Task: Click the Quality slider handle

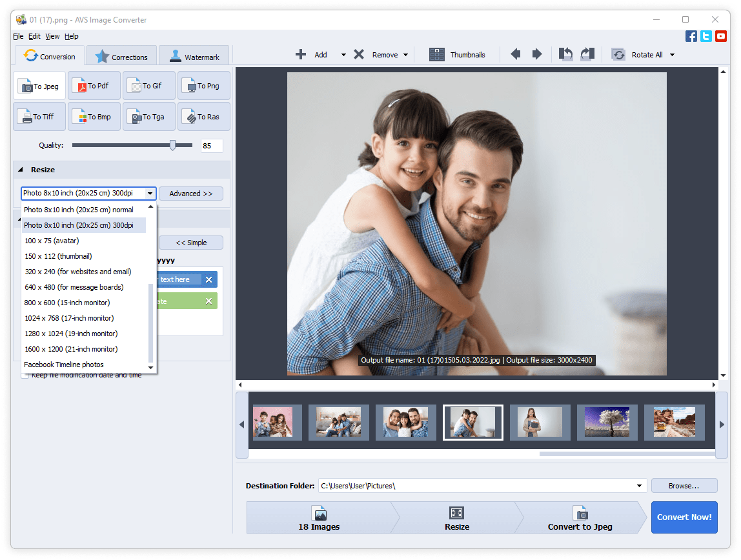Action: [x=172, y=145]
